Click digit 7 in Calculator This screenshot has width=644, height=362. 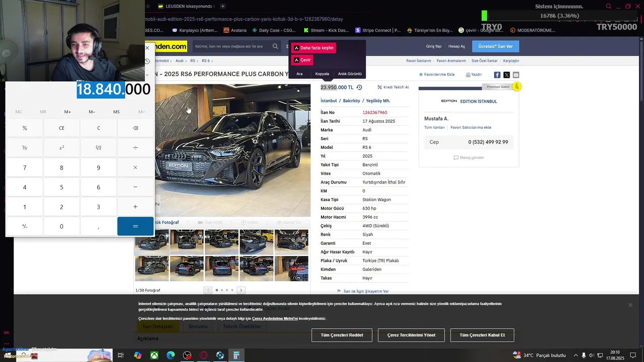pos(25,167)
